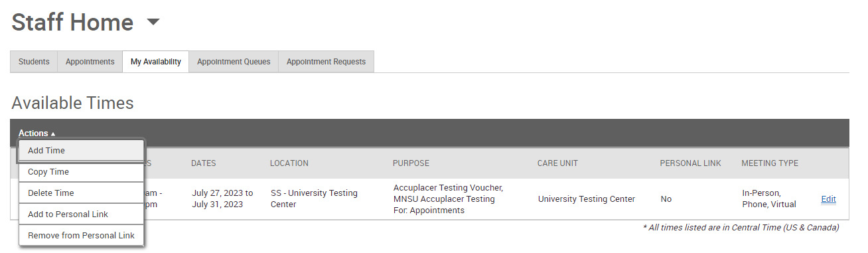Choose Add Time from the Actions menu
The width and height of the screenshot is (868, 253).
click(82, 151)
